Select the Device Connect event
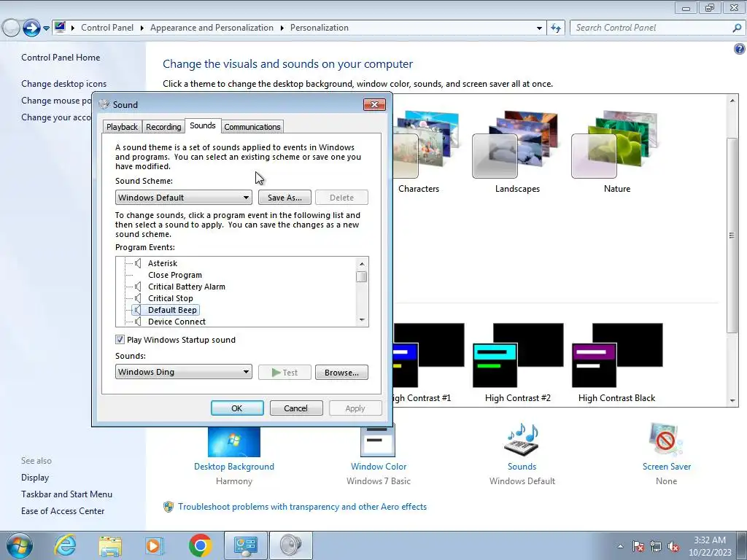Viewport: 747px width, 560px height. tap(177, 322)
